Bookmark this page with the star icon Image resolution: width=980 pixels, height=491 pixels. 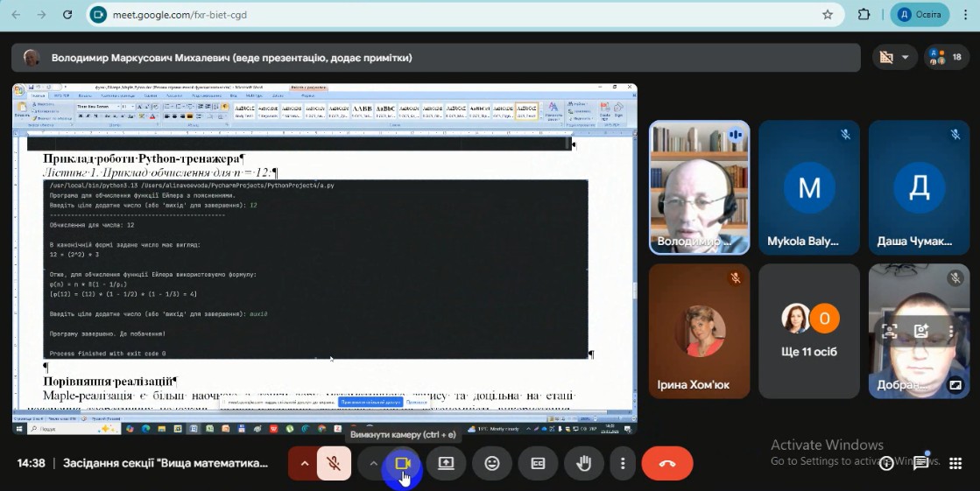click(828, 15)
